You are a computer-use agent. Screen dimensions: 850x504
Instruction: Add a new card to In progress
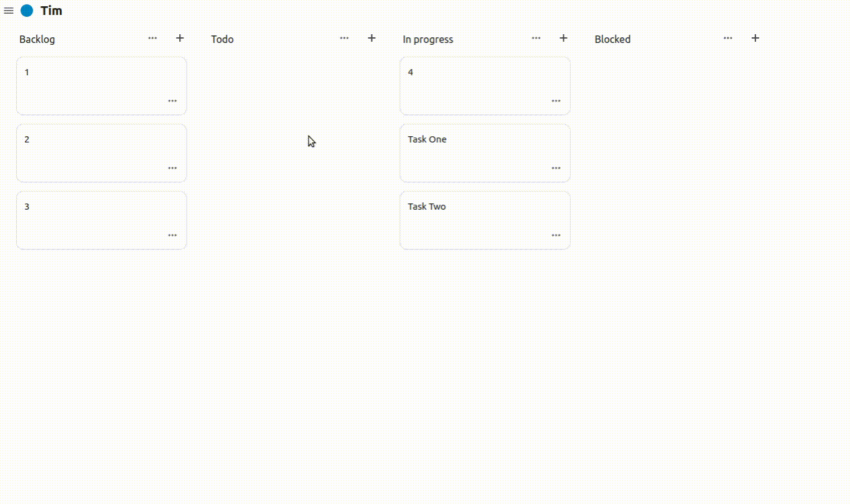(x=563, y=38)
